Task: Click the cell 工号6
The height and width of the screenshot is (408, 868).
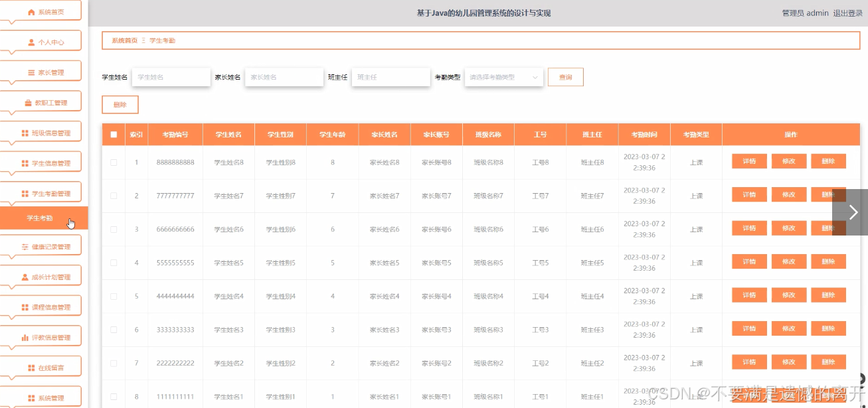Action: (541, 230)
